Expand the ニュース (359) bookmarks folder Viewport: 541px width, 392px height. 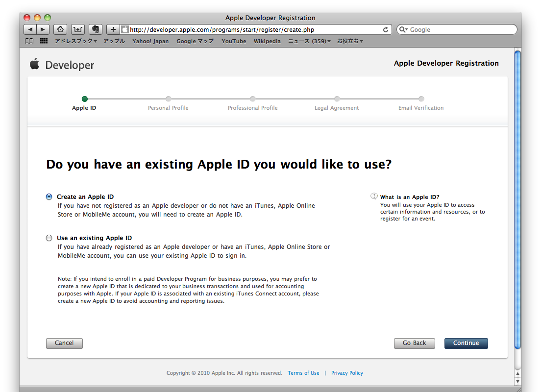309,41
